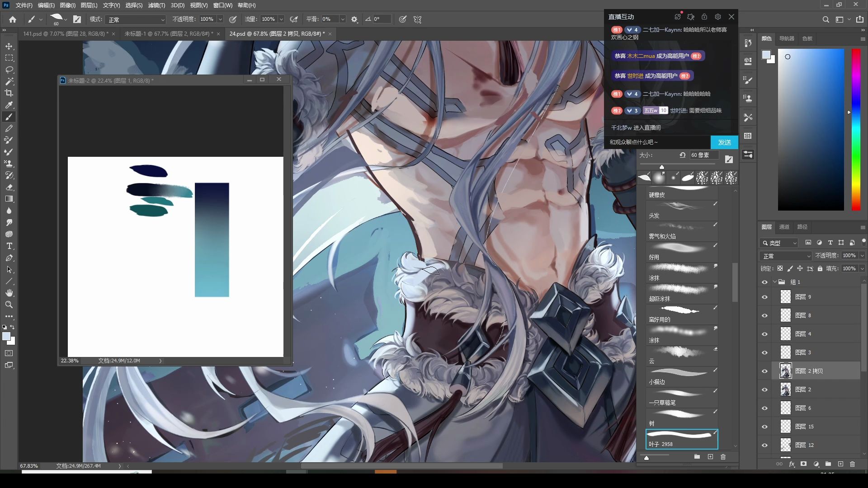
Task: Toggle pressure for opacity icon
Action: (x=233, y=19)
